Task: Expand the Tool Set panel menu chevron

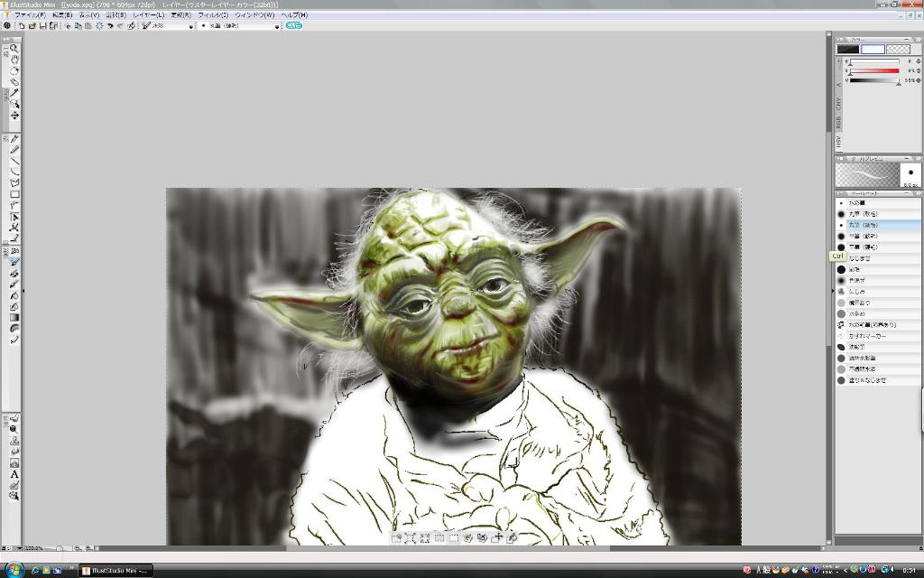Action: pyautogui.click(x=918, y=193)
